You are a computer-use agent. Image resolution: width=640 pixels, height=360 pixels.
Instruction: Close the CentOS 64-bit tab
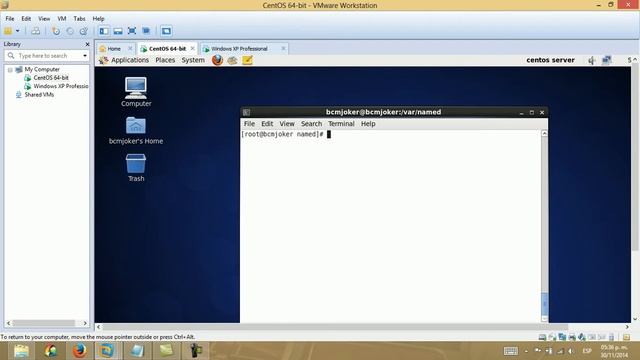point(193,49)
